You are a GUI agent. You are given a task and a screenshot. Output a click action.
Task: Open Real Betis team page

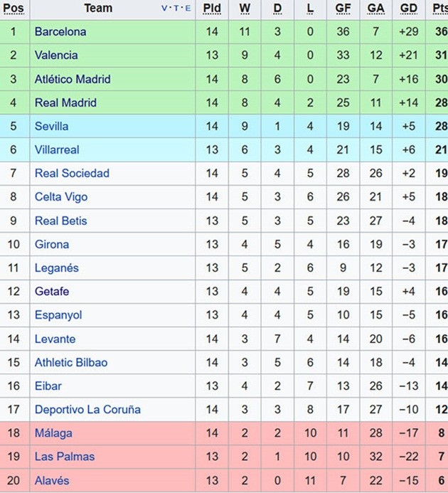(x=61, y=221)
